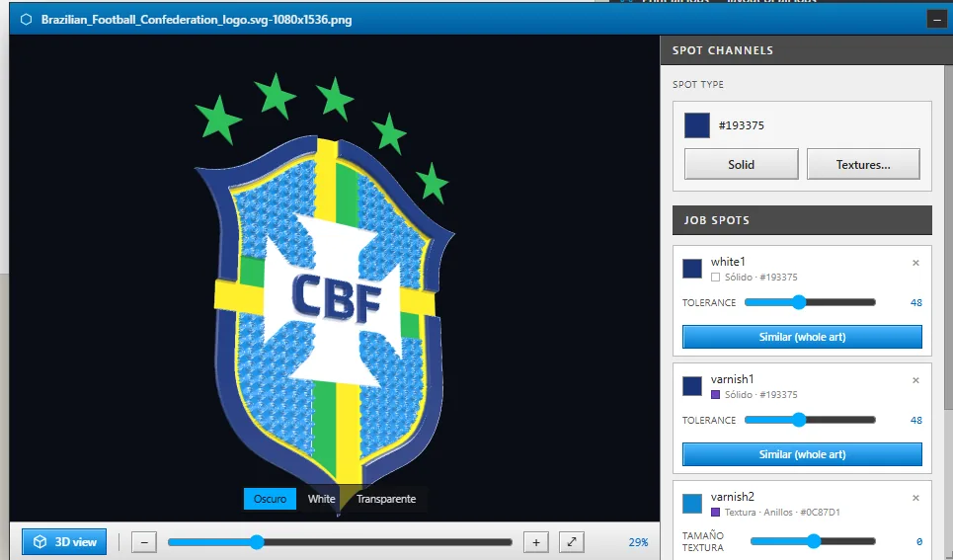This screenshot has width=953, height=560.
Task: Remove the white1 job spot
Action: click(x=915, y=263)
